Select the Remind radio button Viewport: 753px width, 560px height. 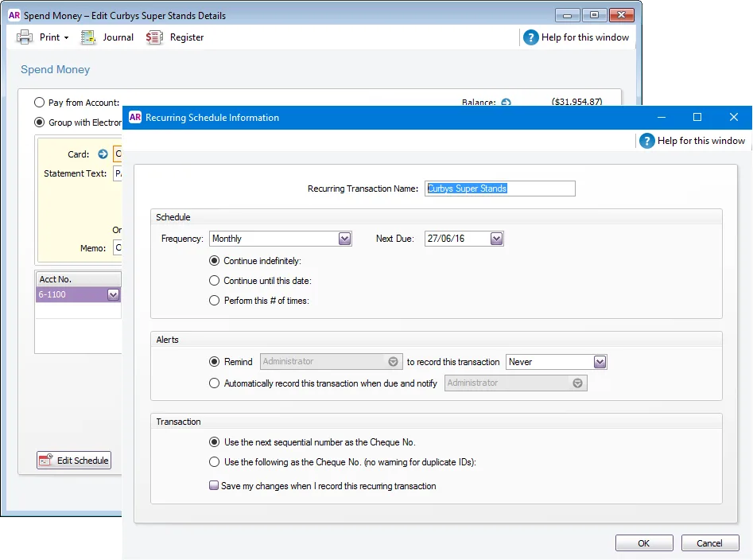click(214, 362)
